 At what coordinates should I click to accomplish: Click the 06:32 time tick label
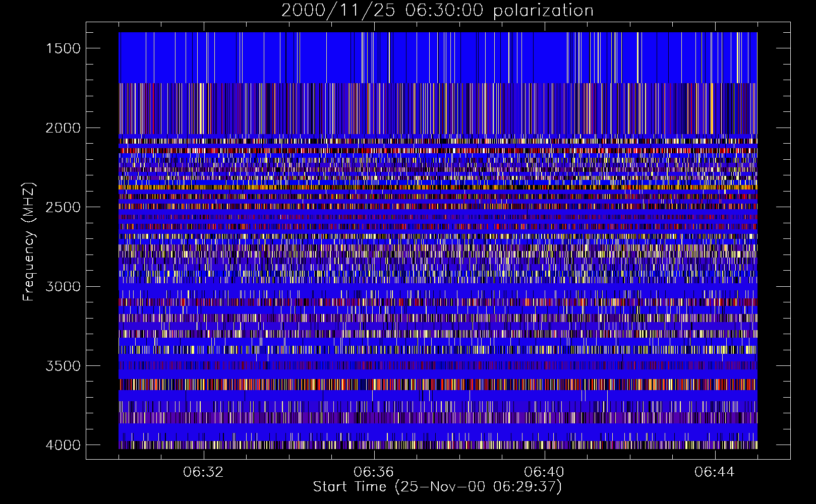203,472
